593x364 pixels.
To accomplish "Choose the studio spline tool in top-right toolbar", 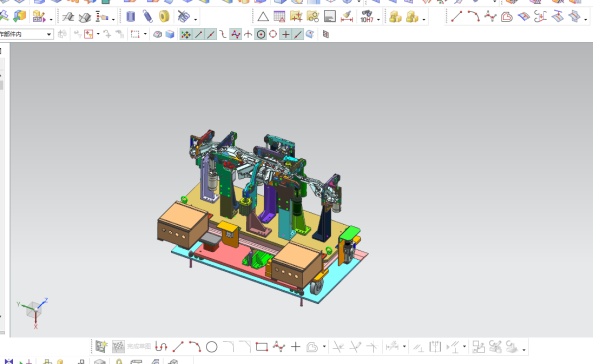I will click(490, 17).
